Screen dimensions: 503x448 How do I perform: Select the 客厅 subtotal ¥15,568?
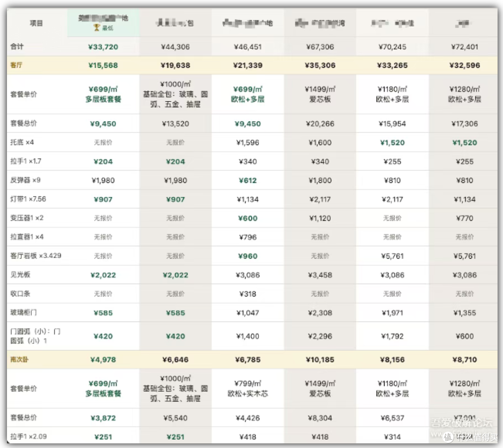coord(103,65)
